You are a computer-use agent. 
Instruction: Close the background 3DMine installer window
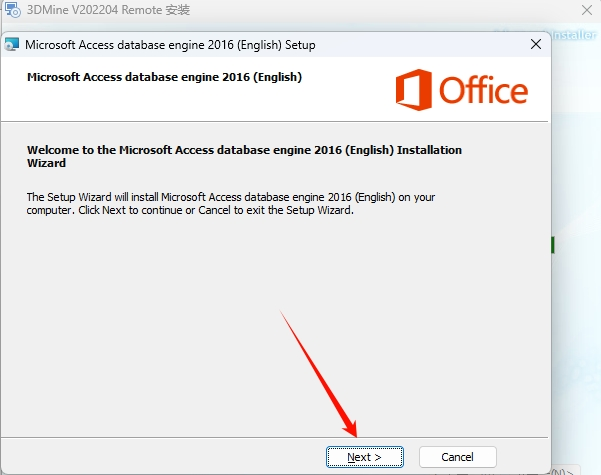585,10
